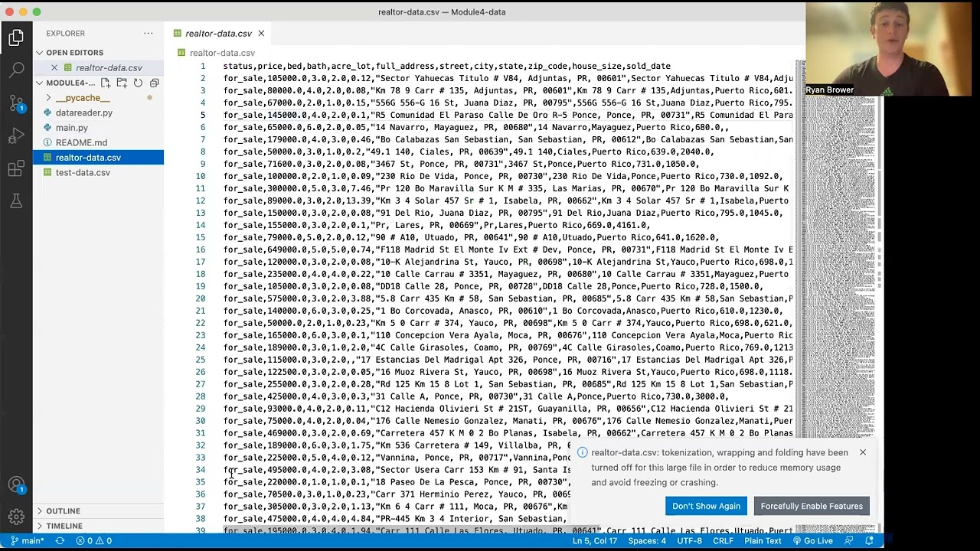Click the info icon in notification
Screen dimensions: 980x551
582,453
